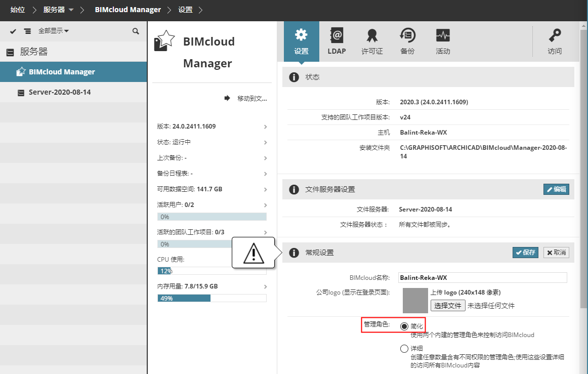Image resolution: width=588 pixels, height=374 pixels.
Task: Click info icon beside 文件服务器设置
Action: click(294, 189)
